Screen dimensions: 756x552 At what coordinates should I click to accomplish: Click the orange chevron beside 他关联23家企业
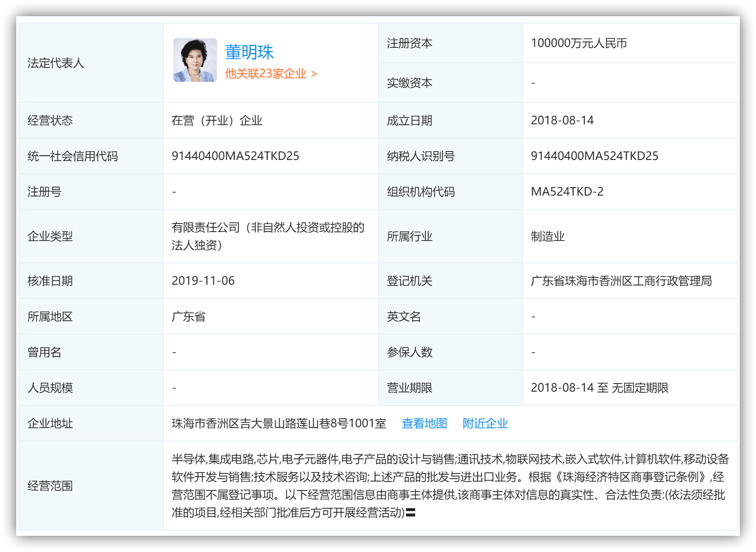click(313, 74)
